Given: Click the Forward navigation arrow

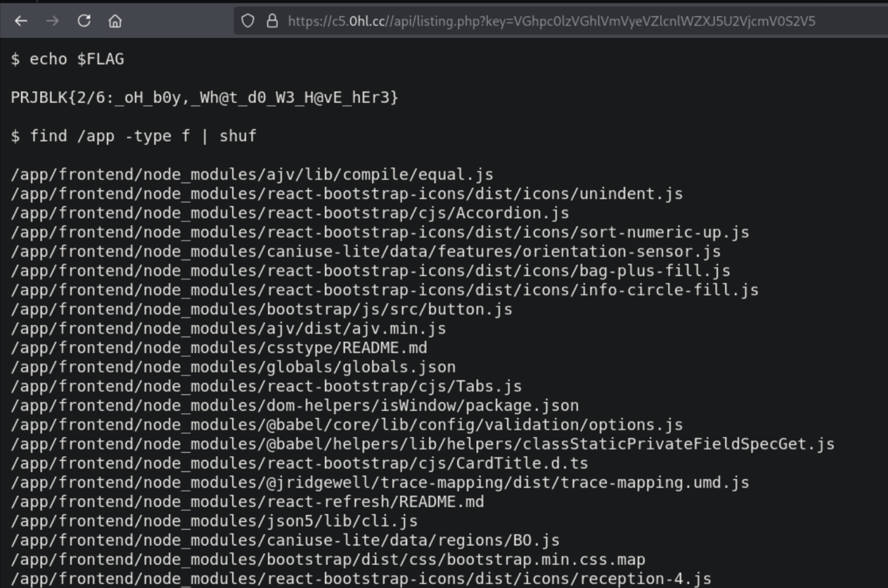Looking at the screenshot, I should 53,21.
